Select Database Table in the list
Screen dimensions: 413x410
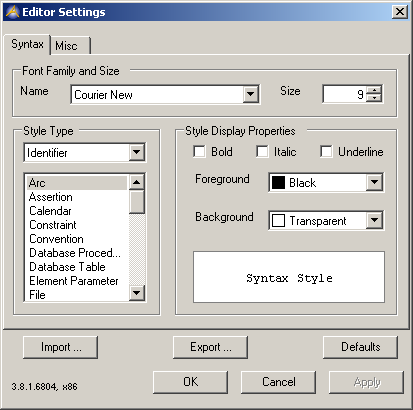click(x=77, y=267)
